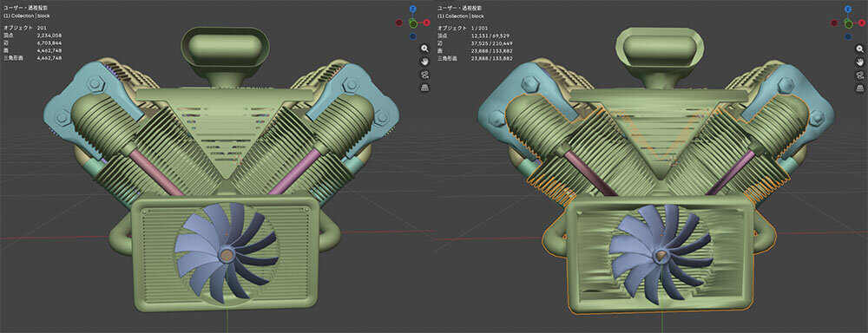This screenshot has width=868, height=333.
Task: Click blue Z axis on left viewport gizmo
Action: point(413,9)
